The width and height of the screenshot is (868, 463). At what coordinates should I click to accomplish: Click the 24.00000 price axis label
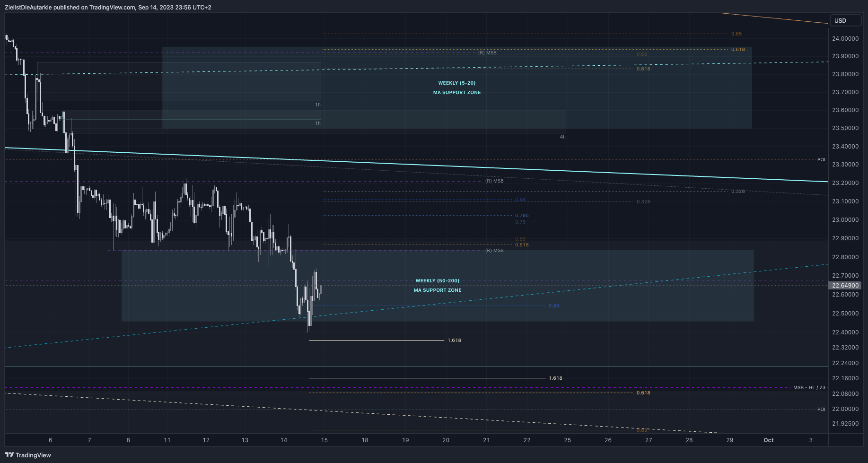pos(845,39)
